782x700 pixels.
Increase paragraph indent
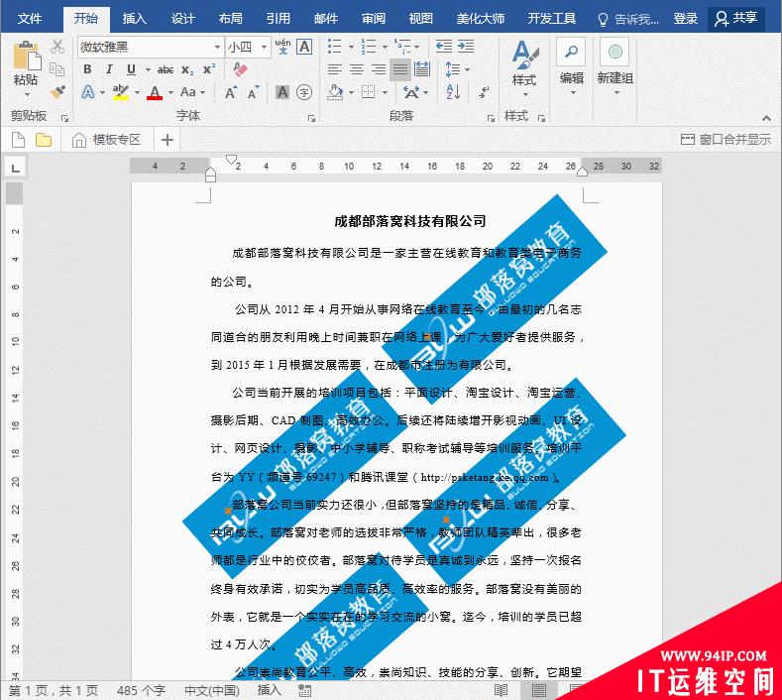click(x=466, y=47)
